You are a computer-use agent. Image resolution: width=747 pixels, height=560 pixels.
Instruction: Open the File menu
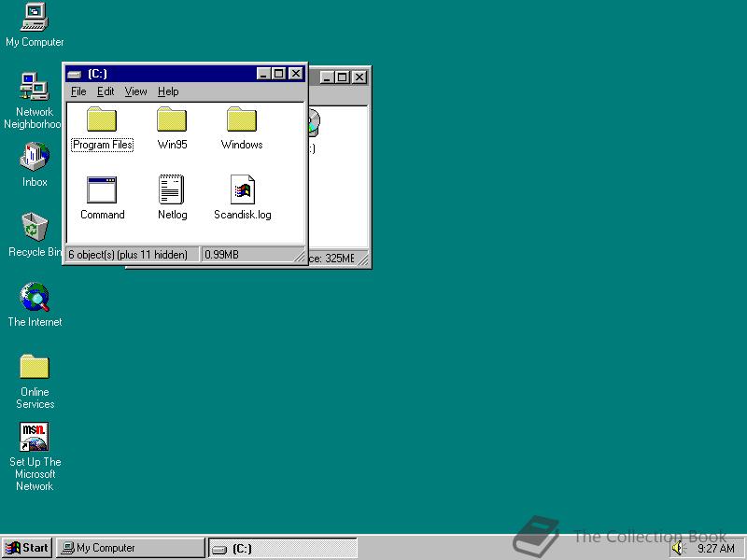pos(78,91)
